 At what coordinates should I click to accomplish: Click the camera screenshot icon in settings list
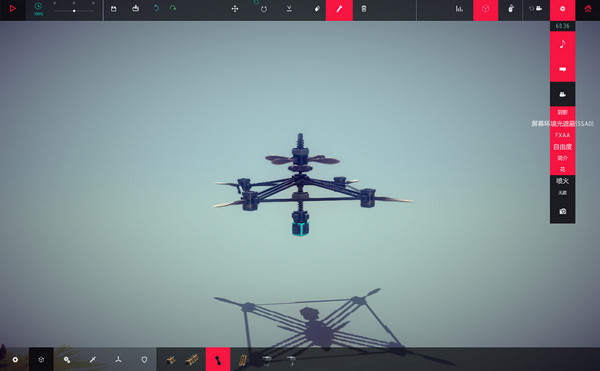coord(562,212)
